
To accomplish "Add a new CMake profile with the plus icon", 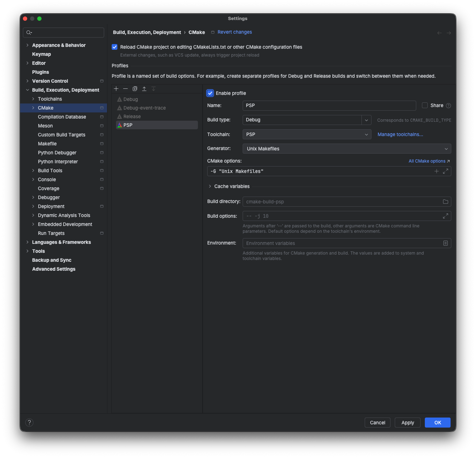I will pyautogui.click(x=116, y=88).
